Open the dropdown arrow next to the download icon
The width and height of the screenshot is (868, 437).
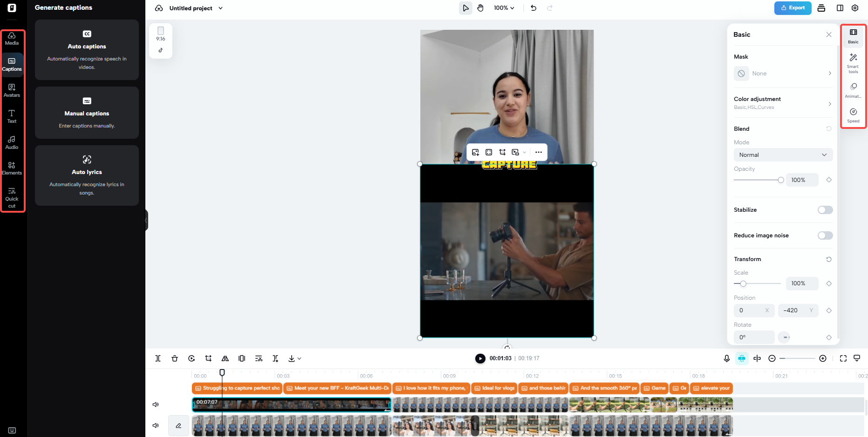[300, 358]
